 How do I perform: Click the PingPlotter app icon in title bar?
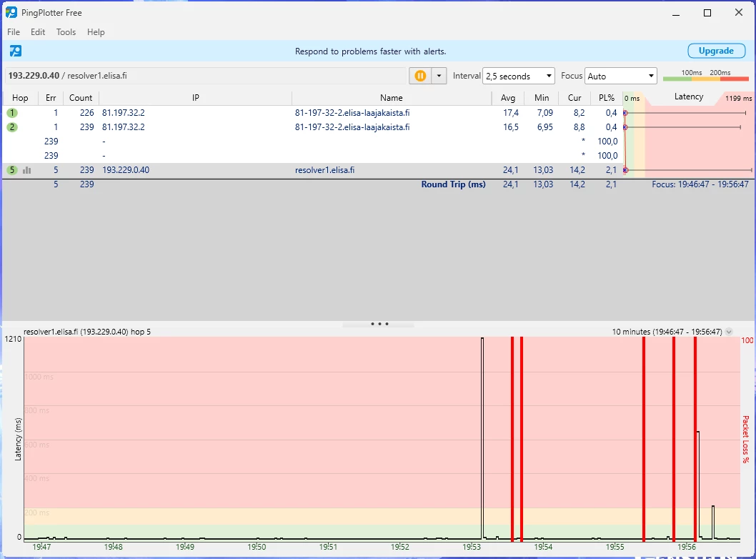[11, 13]
